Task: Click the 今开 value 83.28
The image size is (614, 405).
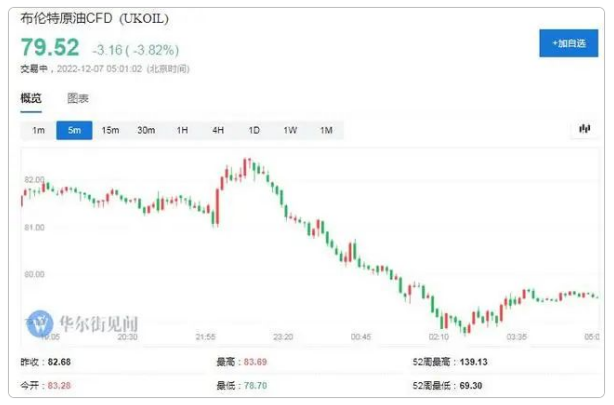Action: 59,385
